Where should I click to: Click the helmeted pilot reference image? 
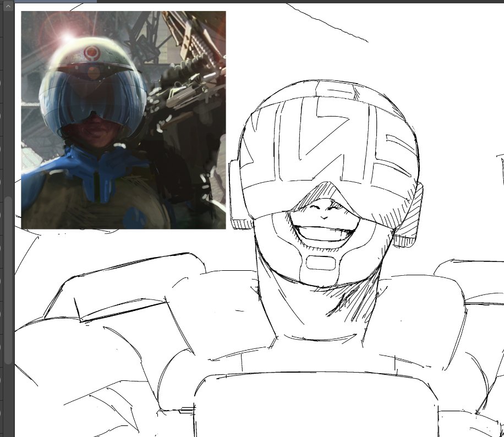tap(123, 120)
